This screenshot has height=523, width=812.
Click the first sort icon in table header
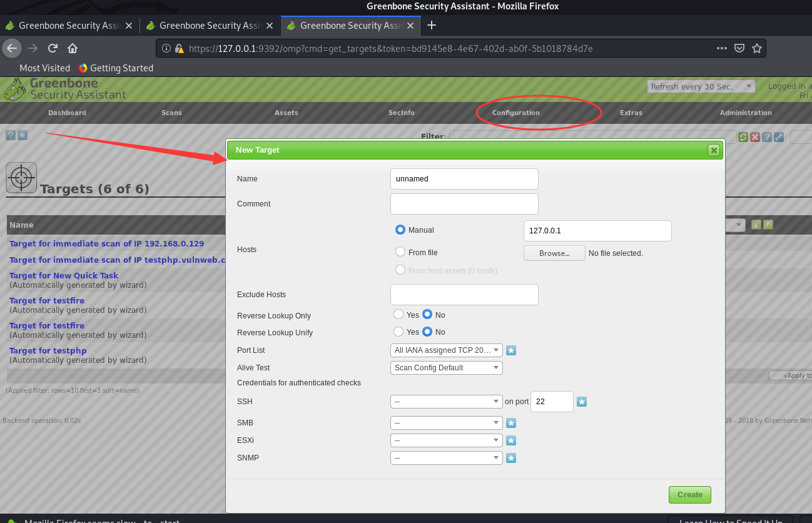pyautogui.click(x=756, y=225)
